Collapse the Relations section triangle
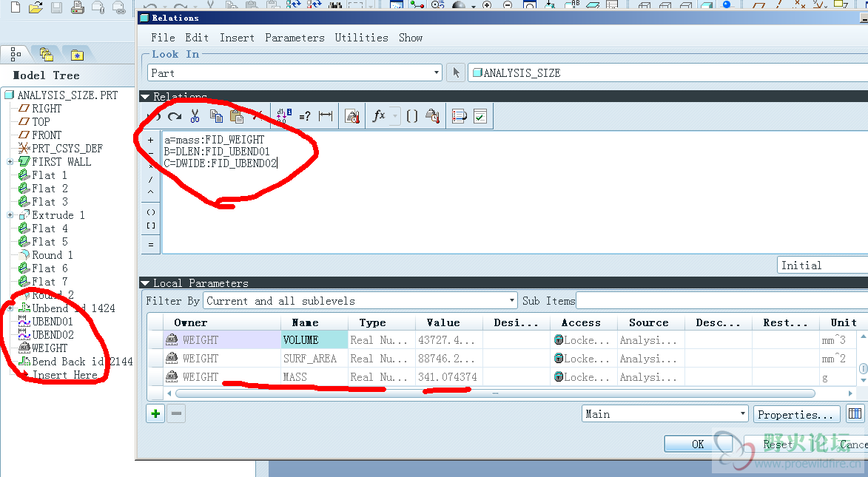The width and height of the screenshot is (868, 477). coord(145,97)
